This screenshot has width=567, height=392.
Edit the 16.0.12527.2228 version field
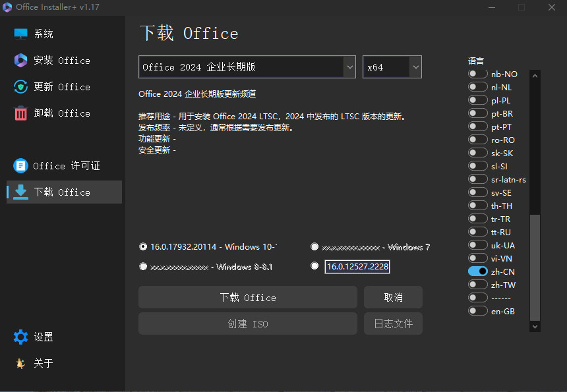pos(357,266)
